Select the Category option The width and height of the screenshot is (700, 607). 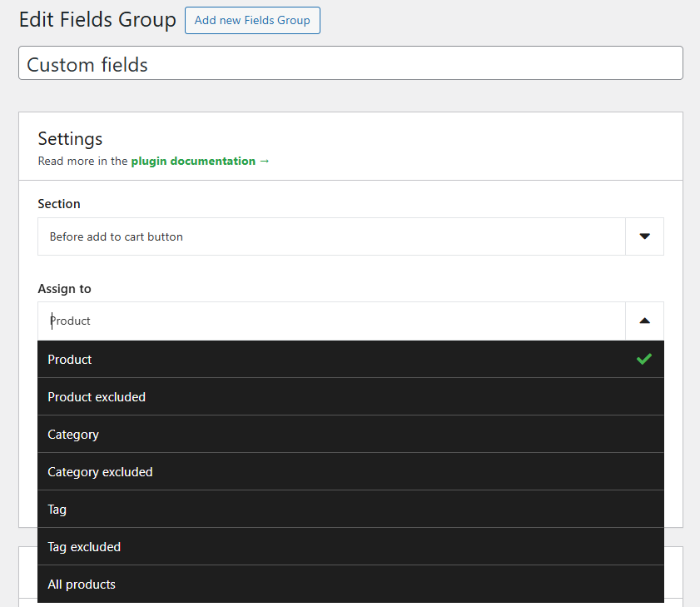[x=73, y=435]
